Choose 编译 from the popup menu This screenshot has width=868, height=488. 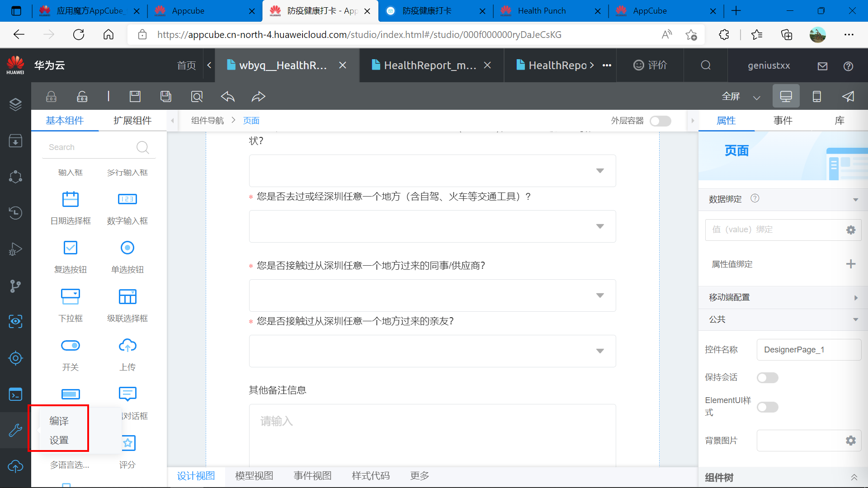(x=59, y=421)
